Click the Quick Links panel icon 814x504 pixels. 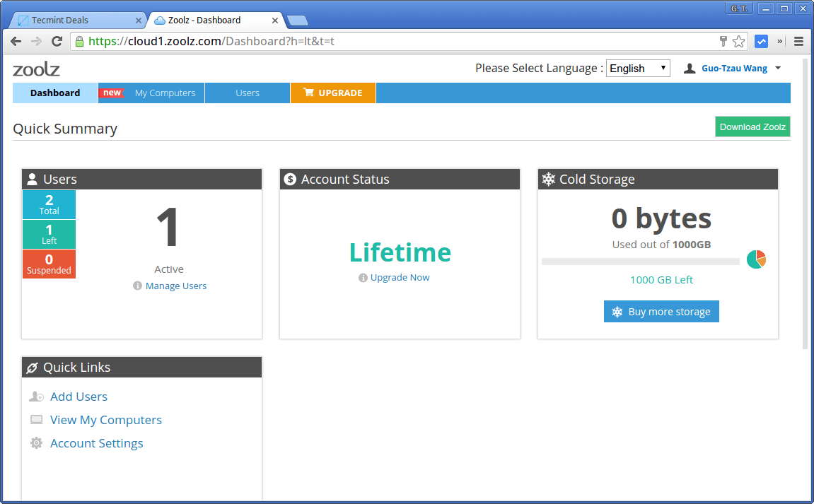(32, 367)
